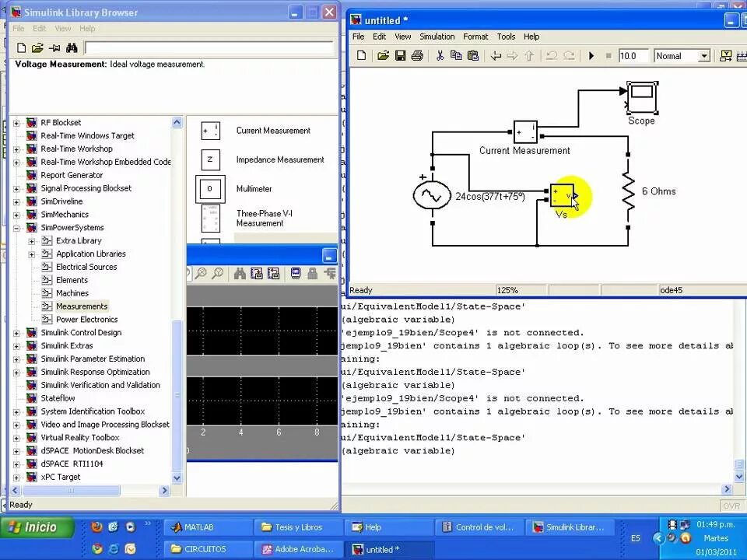Open the Tools menu
The image size is (747, 560).
(x=506, y=37)
